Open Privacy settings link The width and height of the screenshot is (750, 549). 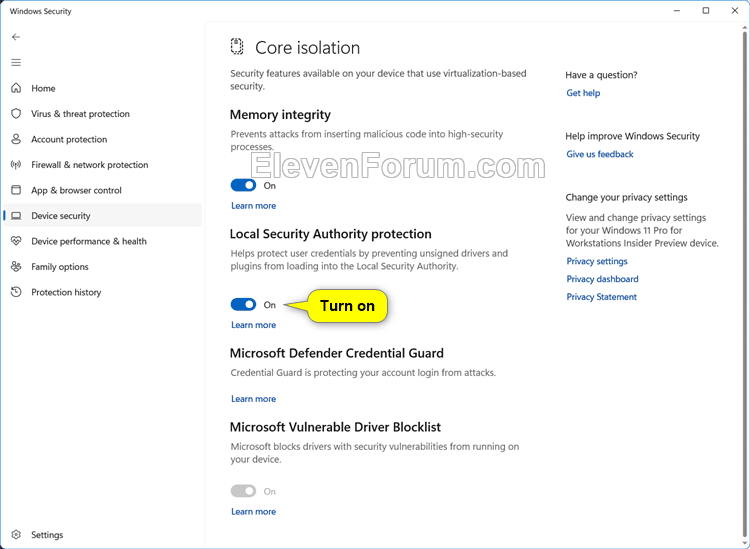[x=597, y=261]
